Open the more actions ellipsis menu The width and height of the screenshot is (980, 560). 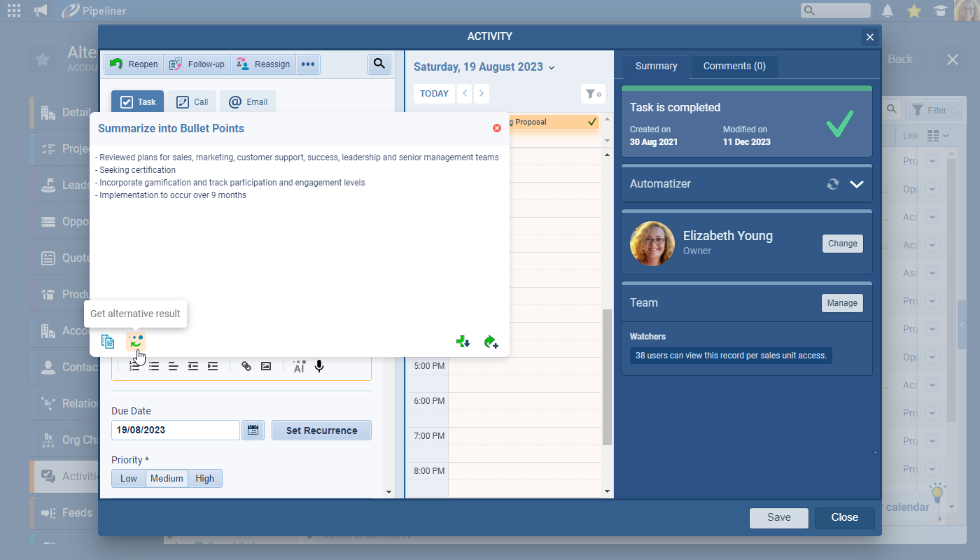(308, 64)
